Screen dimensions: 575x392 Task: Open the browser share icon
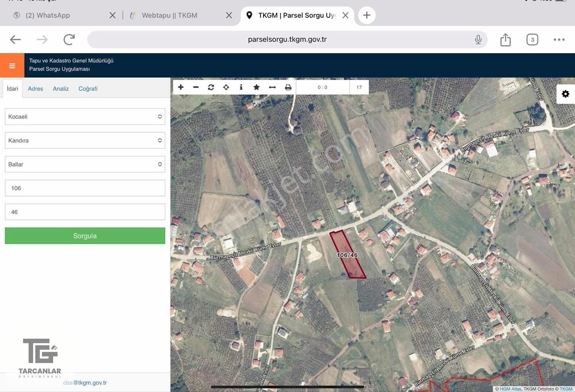pos(505,39)
